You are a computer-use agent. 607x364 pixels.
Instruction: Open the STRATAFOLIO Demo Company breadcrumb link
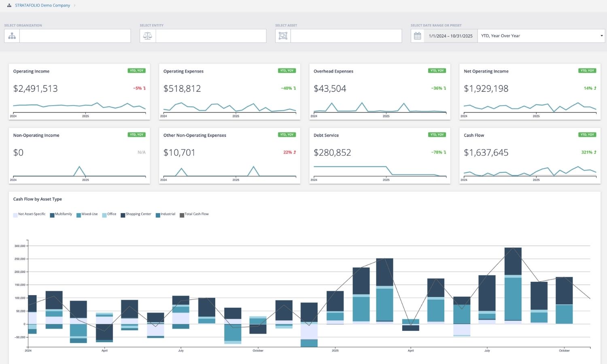pyautogui.click(x=42, y=6)
